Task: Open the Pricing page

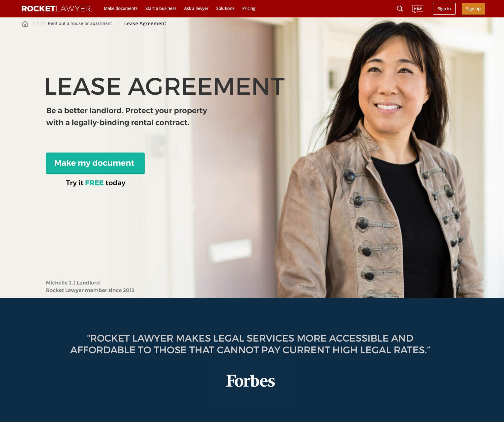Action: (x=249, y=8)
